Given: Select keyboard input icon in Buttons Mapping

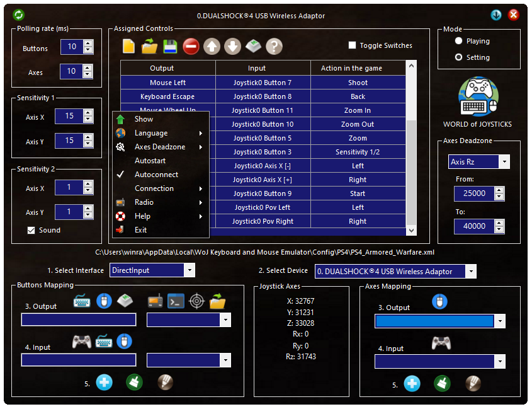Looking at the screenshot, I should [x=104, y=342].
